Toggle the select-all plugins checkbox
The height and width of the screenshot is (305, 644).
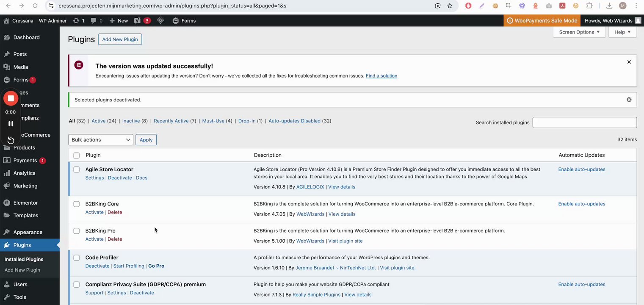tap(77, 155)
